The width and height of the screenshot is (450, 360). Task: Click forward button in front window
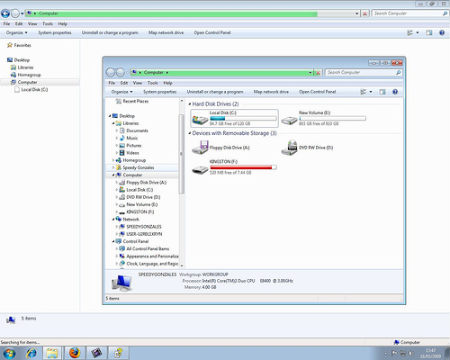pyautogui.click(x=120, y=72)
